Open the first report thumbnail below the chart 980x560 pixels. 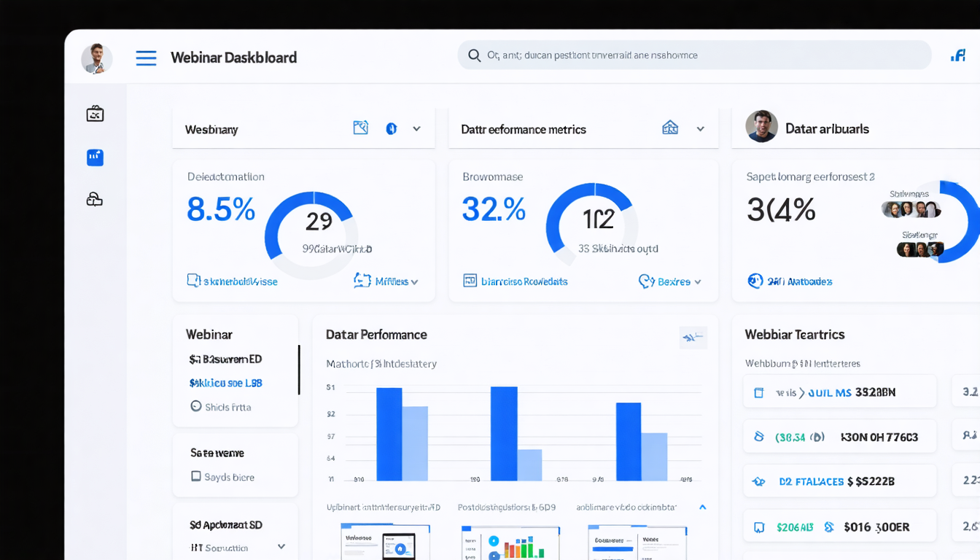385,542
